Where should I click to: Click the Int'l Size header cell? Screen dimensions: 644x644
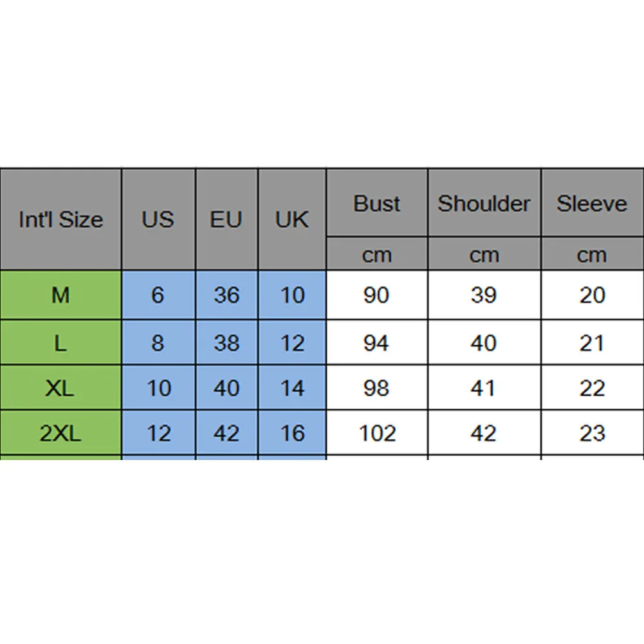tap(60, 219)
